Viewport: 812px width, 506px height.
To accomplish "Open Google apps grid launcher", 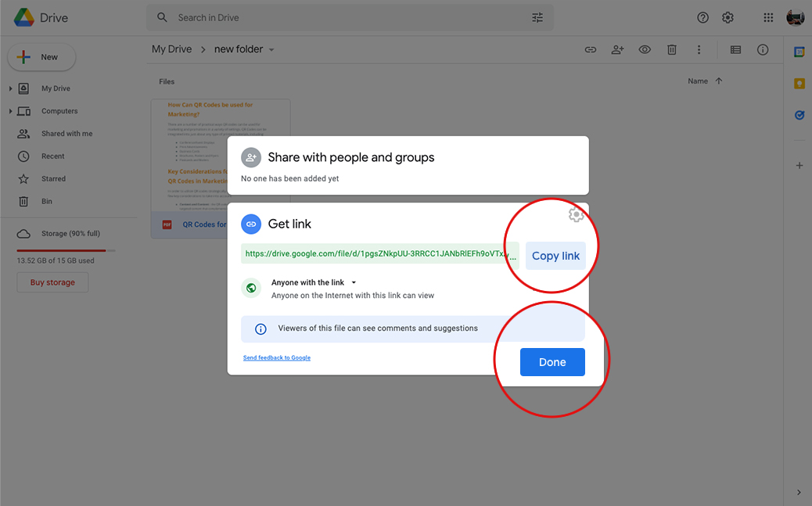I will click(768, 17).
